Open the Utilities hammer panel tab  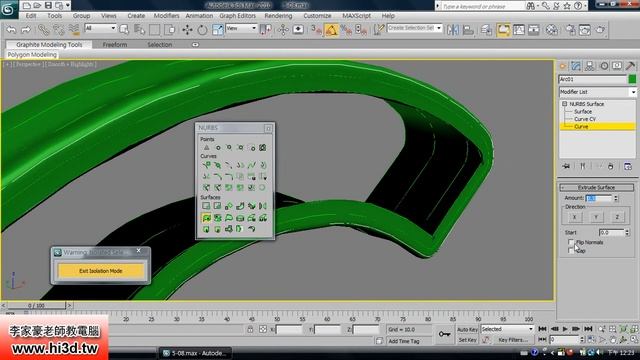click(x=631, y=66)
